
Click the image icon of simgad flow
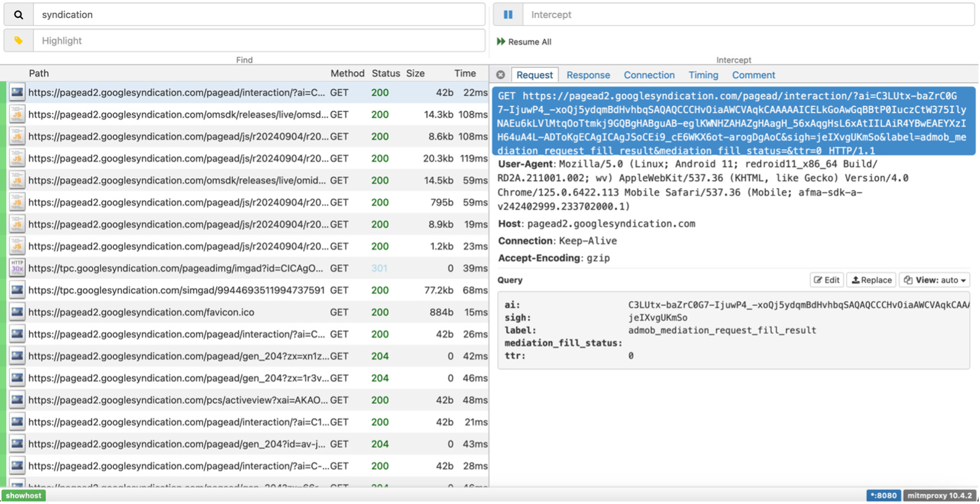pyautogui.click(x=17, y=290)
